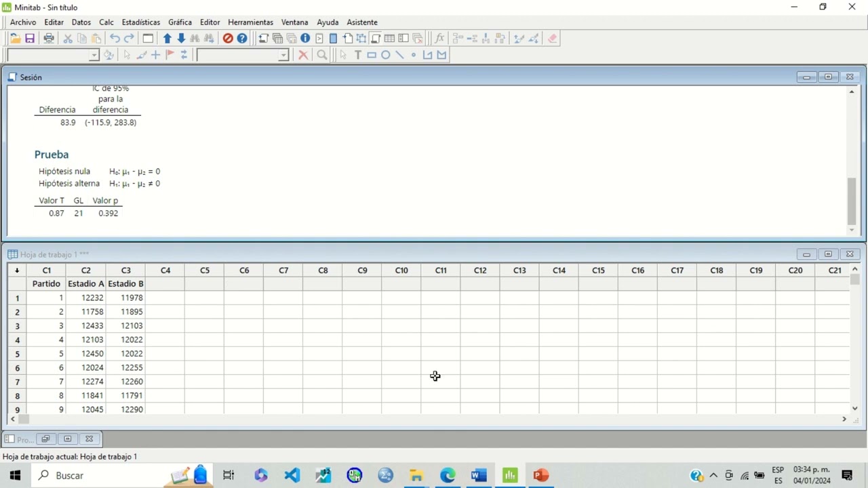
Task: Click the Sesión window scrollbar thumb
Action: (x=852, y=201)
